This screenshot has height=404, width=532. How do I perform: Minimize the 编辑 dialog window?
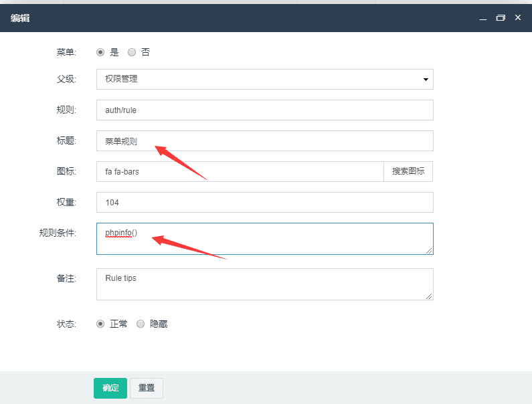(x=482, y=19)
